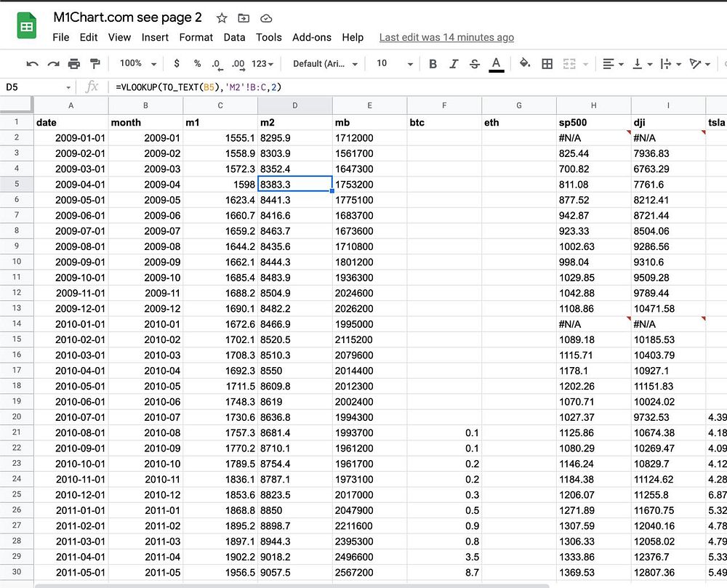Open the 123 number format dropdown
Viewport: 727px width, 588px height.
pos(262,64)
